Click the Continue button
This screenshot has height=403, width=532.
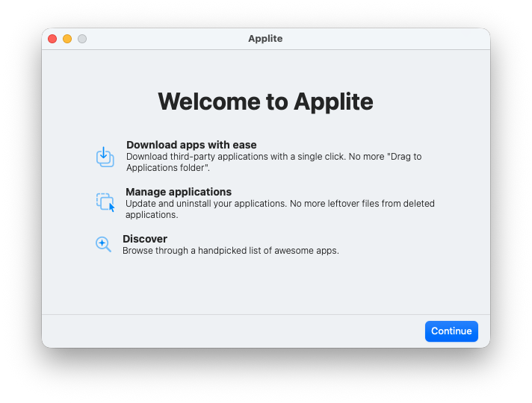point(451,331)
